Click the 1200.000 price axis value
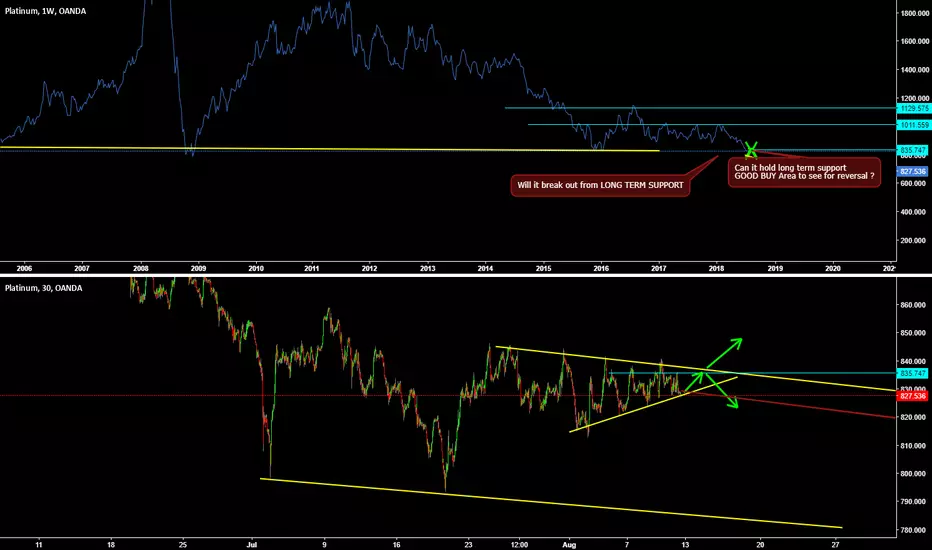The width and height of the screenshot is (932, 550). (x=915, y=98)
